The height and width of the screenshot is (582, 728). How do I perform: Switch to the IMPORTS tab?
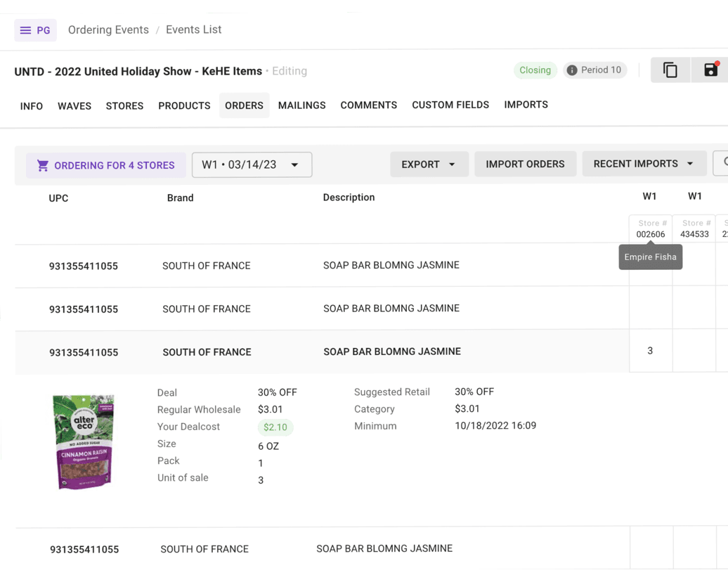[x=526, y=105]
